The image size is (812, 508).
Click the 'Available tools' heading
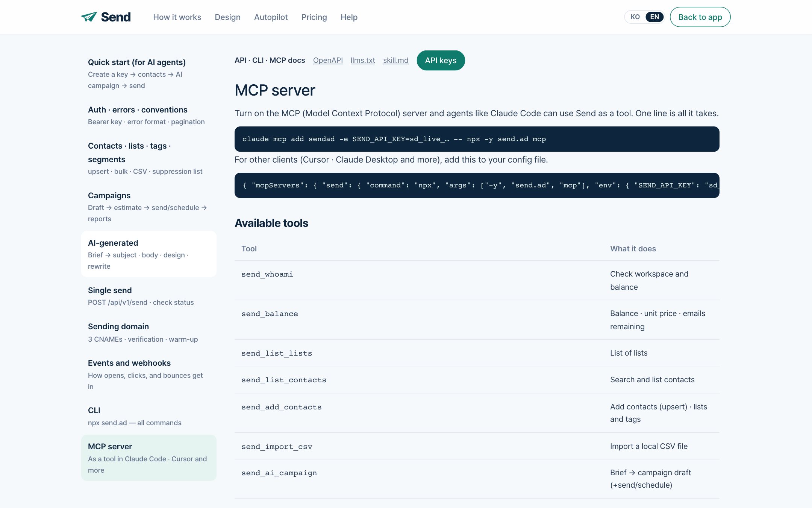[271, 223]
